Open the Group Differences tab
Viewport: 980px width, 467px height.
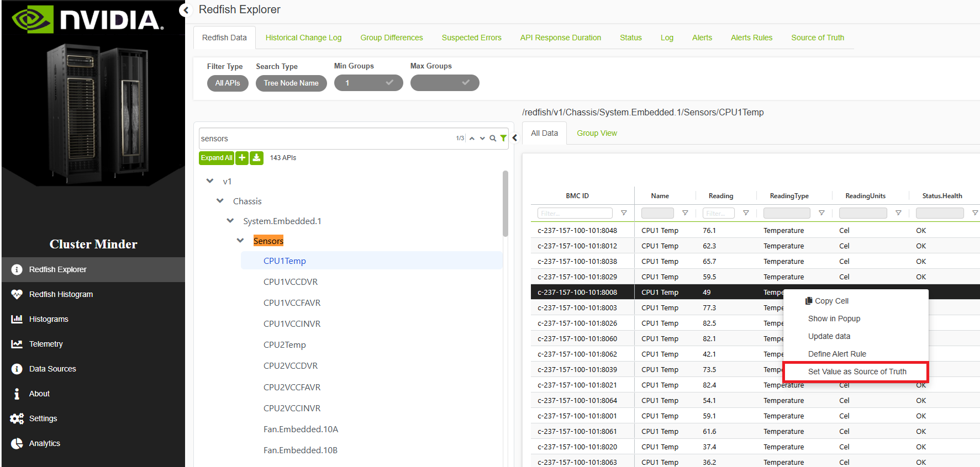coord(392,38)
